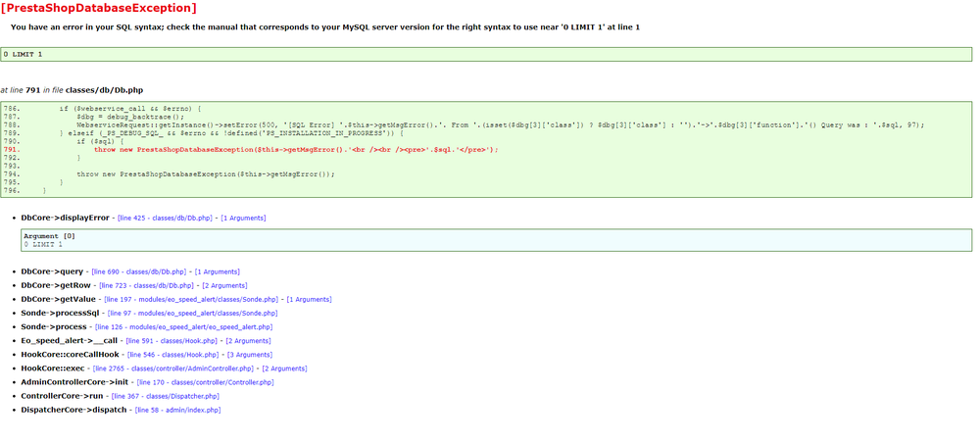This screenshot has height=442, width=980.
Task: Click the PrestaShopDatabaseException heading
Action: pyautogui.click(x=99, y=8)
